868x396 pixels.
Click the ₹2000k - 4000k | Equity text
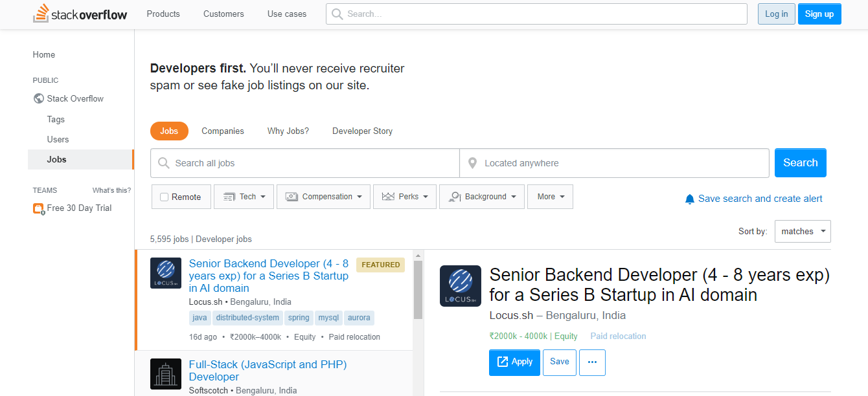534,336
